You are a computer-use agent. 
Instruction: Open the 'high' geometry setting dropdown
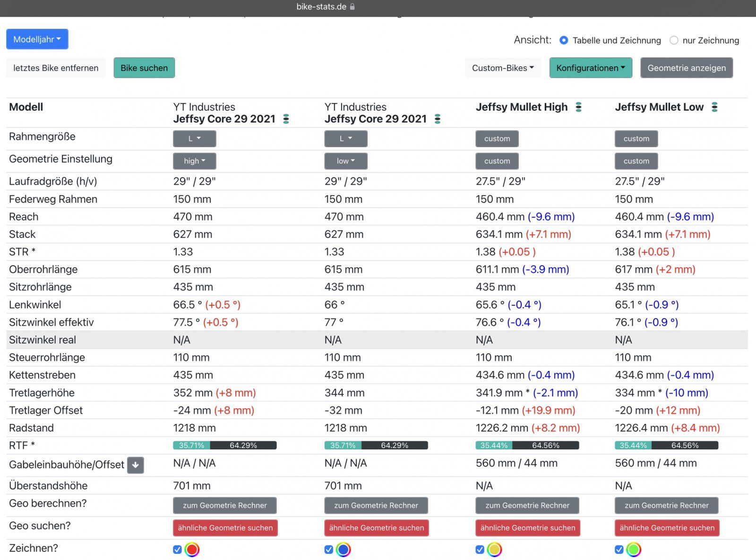pos(195,161)
